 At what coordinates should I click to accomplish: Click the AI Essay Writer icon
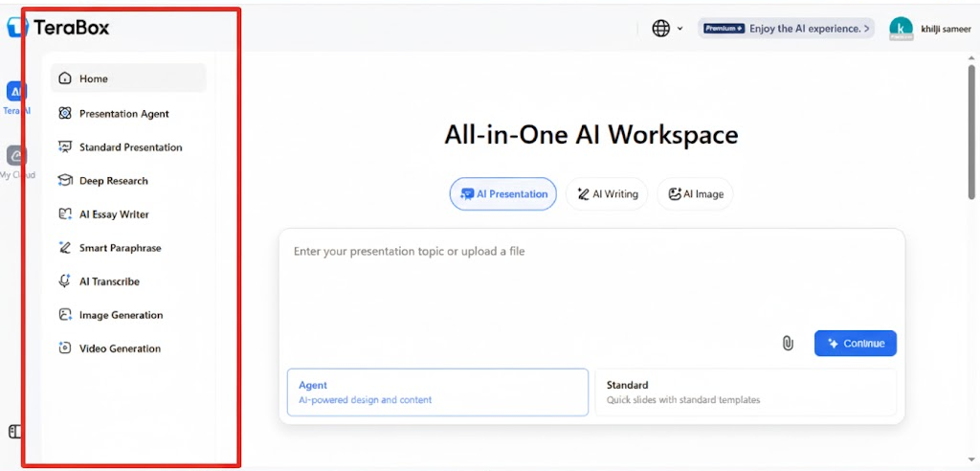(x=65, y=213)
